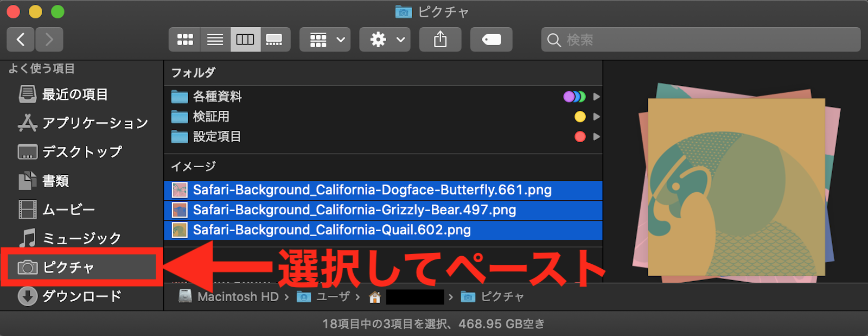
Task: Click the Grizzly-Bear file thumbnail icon
Action: click(x=180, y=210)
